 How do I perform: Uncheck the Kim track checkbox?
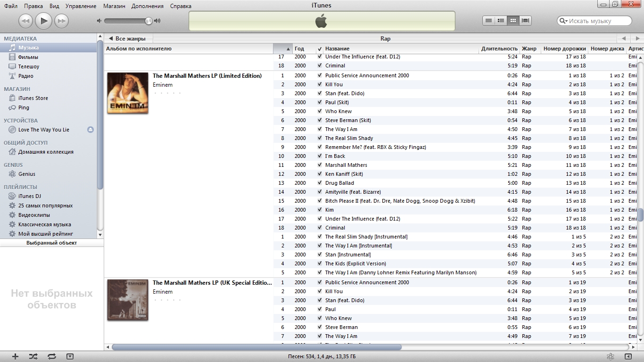point(320,210)
